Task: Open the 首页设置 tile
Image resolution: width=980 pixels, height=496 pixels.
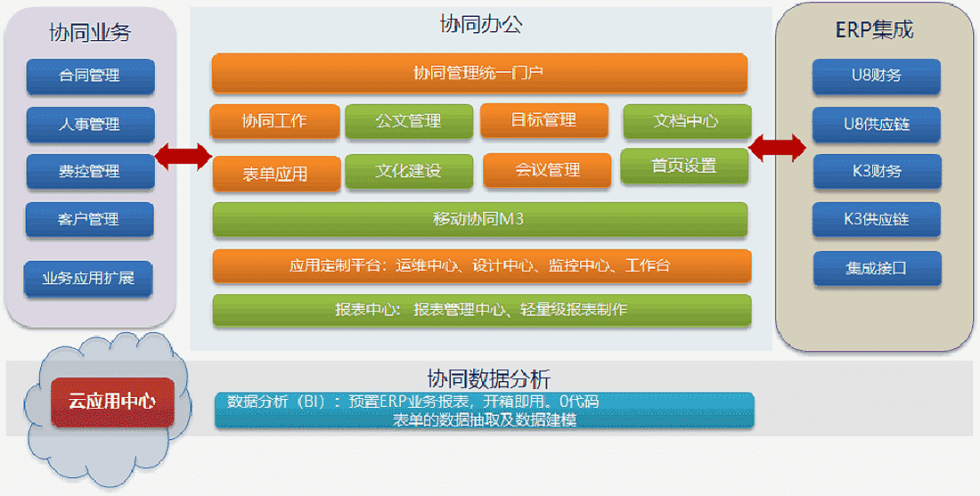Action: pyautogui.click(x=683, y=167)
